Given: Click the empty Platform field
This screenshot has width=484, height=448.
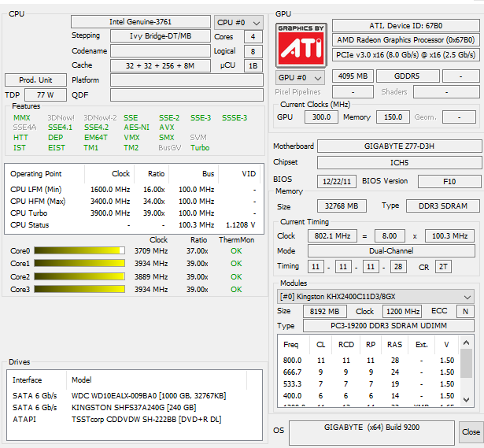Looking at the screenshot, I should click(187, 80).
